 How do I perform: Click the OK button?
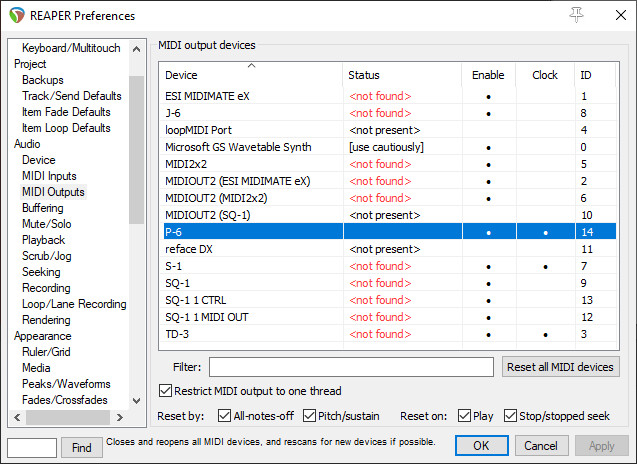tap(481, 446)
